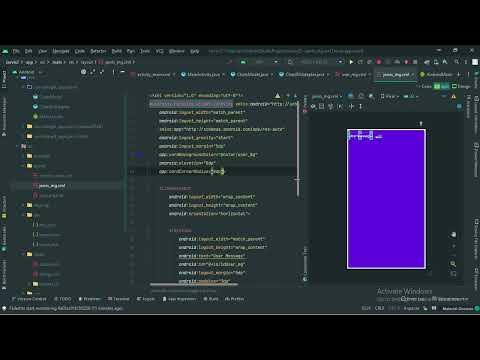Expand all nodes in the Project panel
The height and width of the screenshot is (360, 480).
pos(93,72)
